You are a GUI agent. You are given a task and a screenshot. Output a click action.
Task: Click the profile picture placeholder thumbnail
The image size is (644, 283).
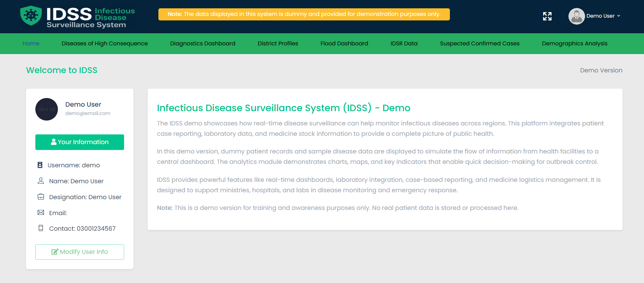[x=47, y=109]
